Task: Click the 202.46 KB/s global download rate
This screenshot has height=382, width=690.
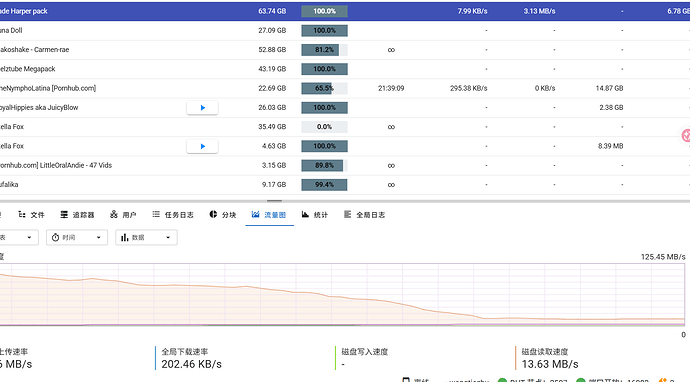Action: pos(191,364)
